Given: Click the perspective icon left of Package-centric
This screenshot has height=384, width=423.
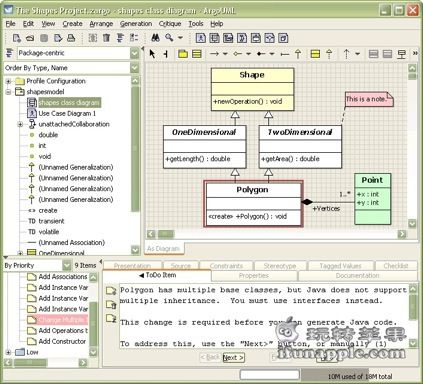Looking at the screenshot, I should click(10, 53).
